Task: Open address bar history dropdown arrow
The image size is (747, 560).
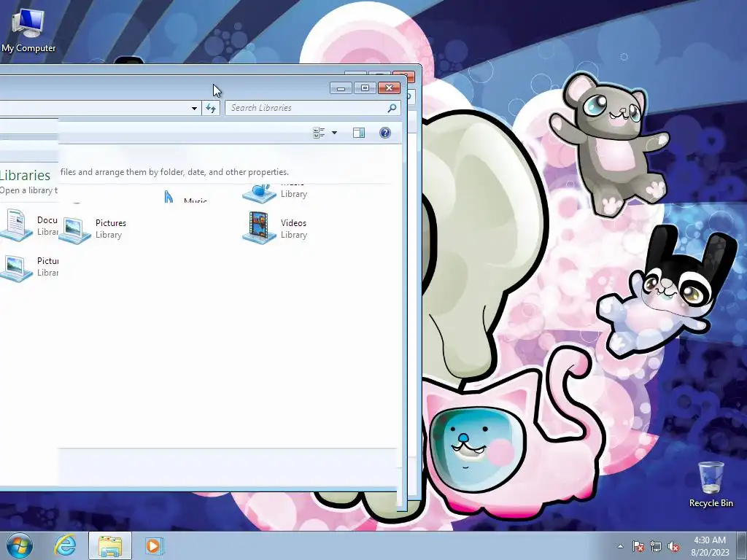Action: tap(194, 108)
